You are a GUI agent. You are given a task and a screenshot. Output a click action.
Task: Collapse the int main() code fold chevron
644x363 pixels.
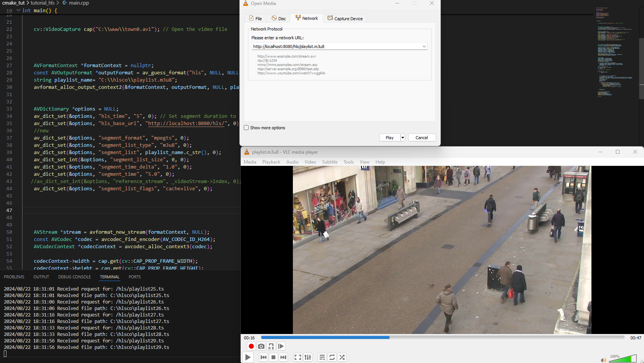tap(18, 10)
